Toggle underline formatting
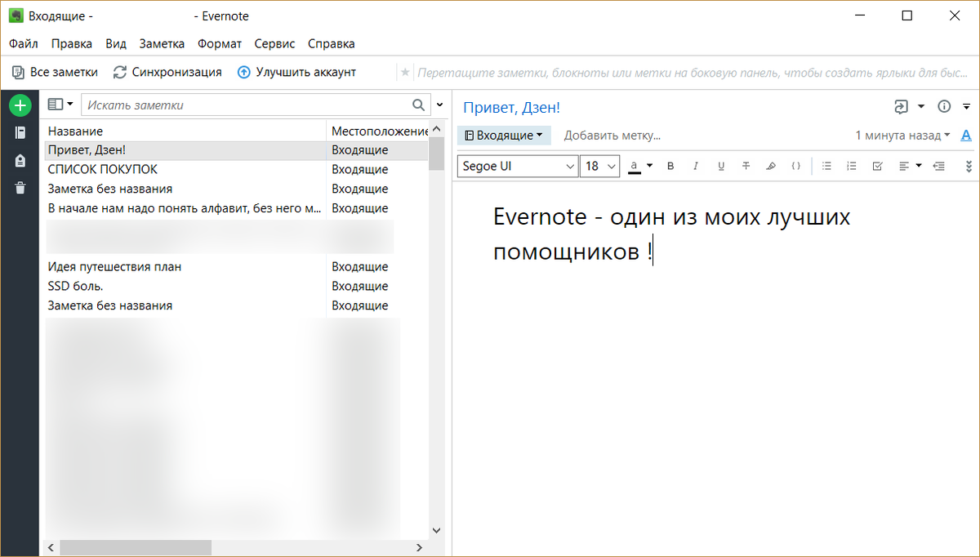Image resolution: width=980 pixels, height=557 pixels. (720, 166)
